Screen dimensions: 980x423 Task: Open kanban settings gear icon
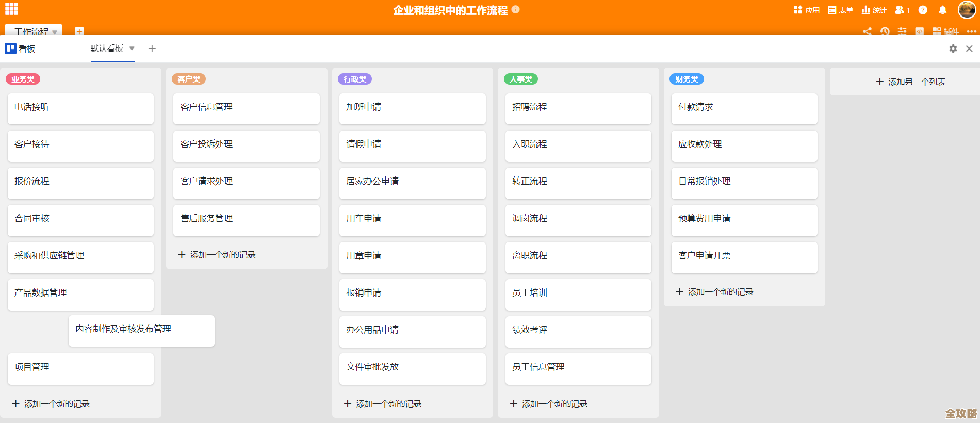pos(953,48)
